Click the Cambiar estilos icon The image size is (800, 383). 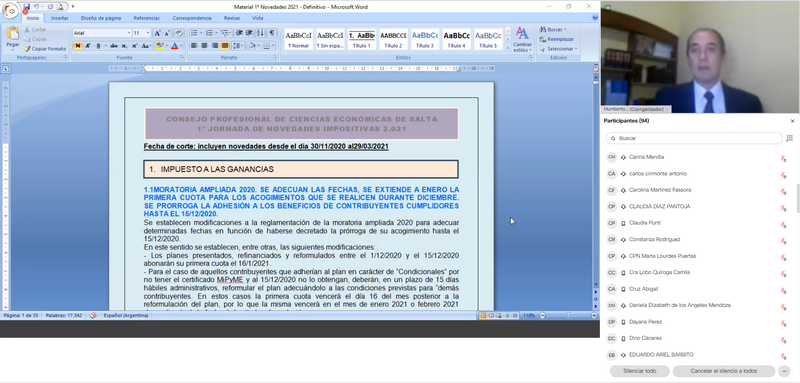point(522,39)
